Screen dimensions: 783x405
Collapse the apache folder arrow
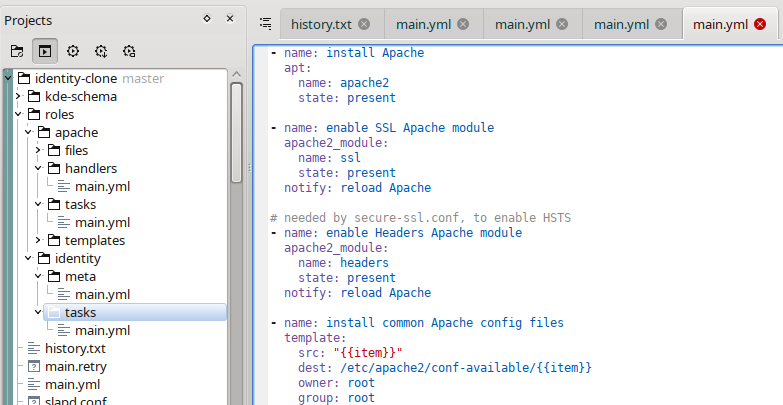pos(28,132)
